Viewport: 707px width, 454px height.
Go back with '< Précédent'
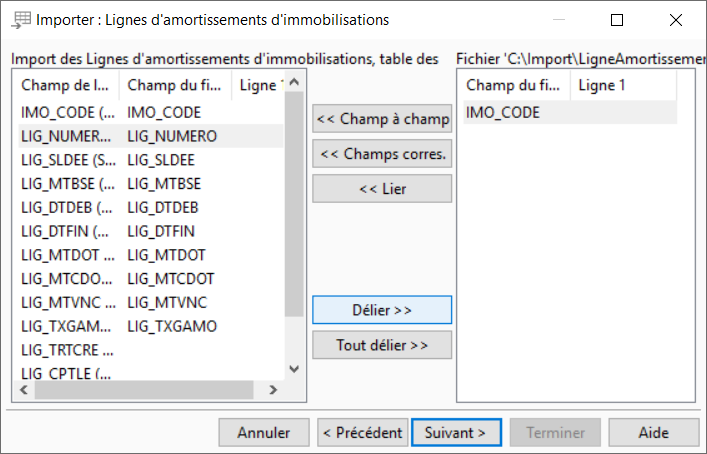[363, 432]
